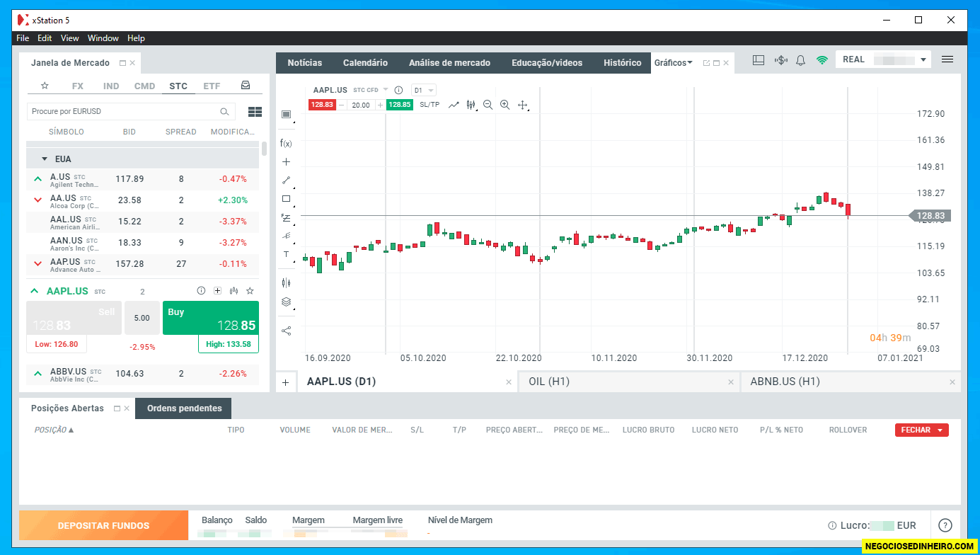Image resolution: width=980 pixels, height=555 pixels.
Task: Click SL/TP in chart toolbar
Action: click(x=430, y=105)
